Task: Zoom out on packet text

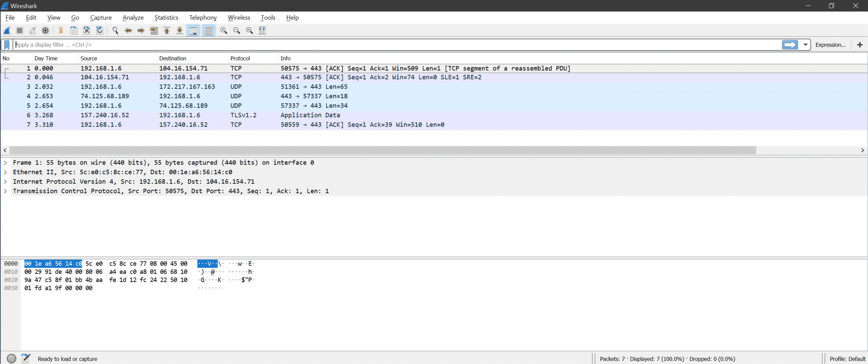Action: pos(236,31)
